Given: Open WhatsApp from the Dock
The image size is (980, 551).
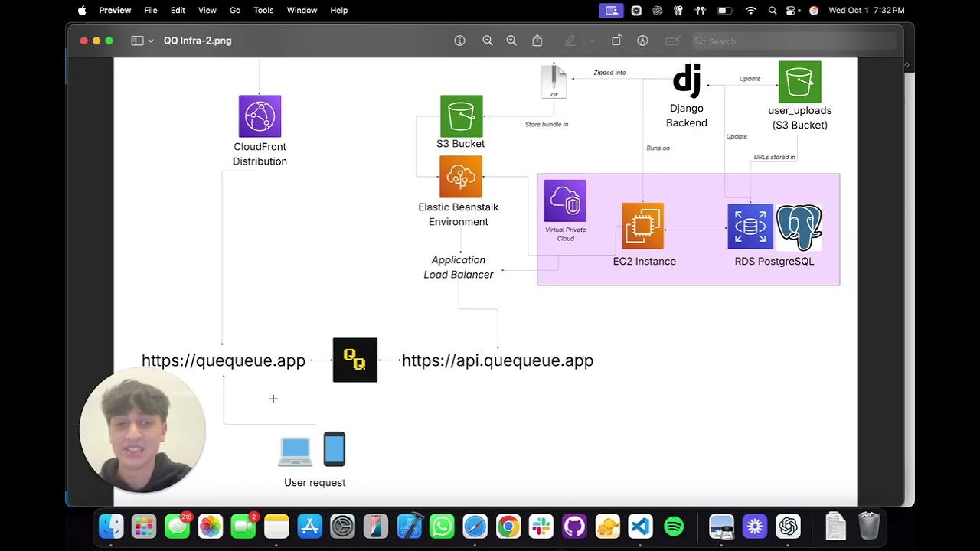Looking at the screenshot, I should click(x=442, y=526).
